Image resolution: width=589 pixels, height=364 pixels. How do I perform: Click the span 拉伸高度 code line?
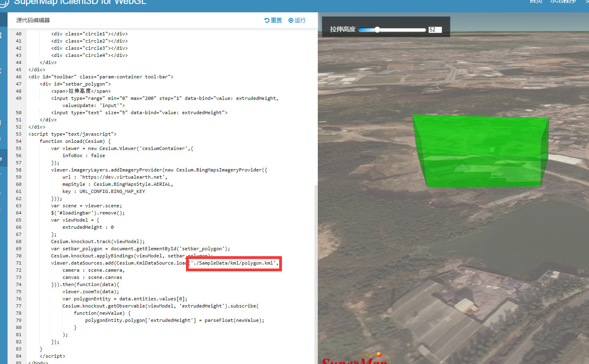tap(81, 91)
